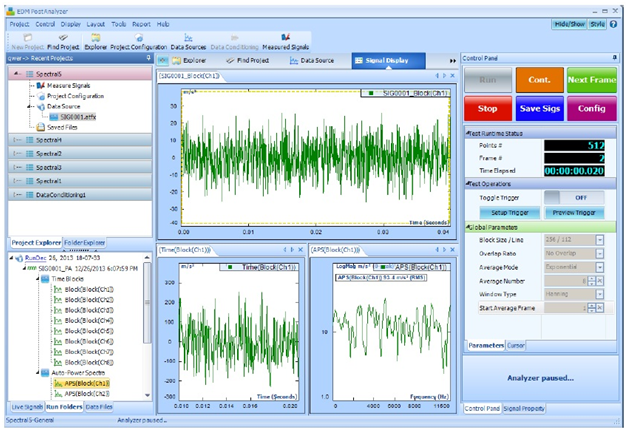Switch to the Data Source tab
The width and height of the screenshot is (628, 432).
[x=312, y=61]
